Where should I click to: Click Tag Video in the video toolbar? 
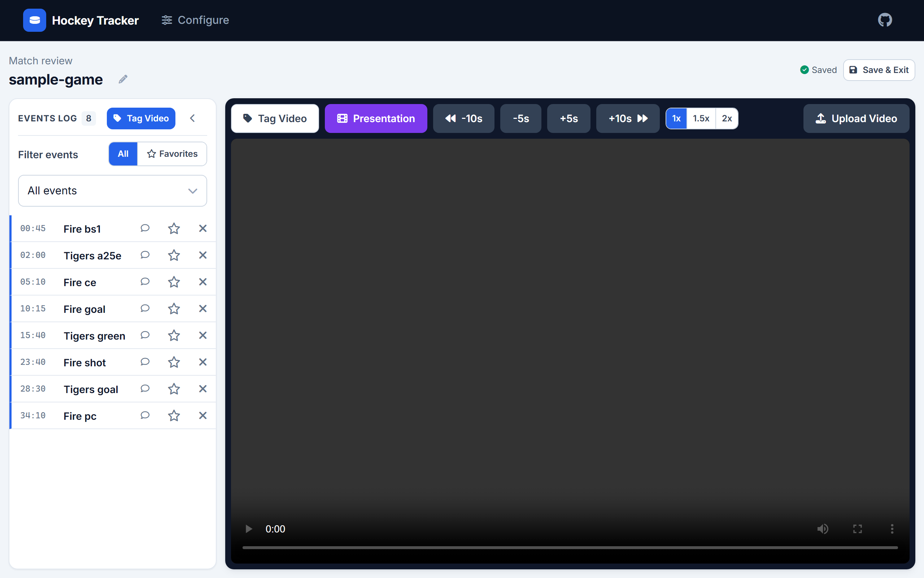click(x=275, y=118)
